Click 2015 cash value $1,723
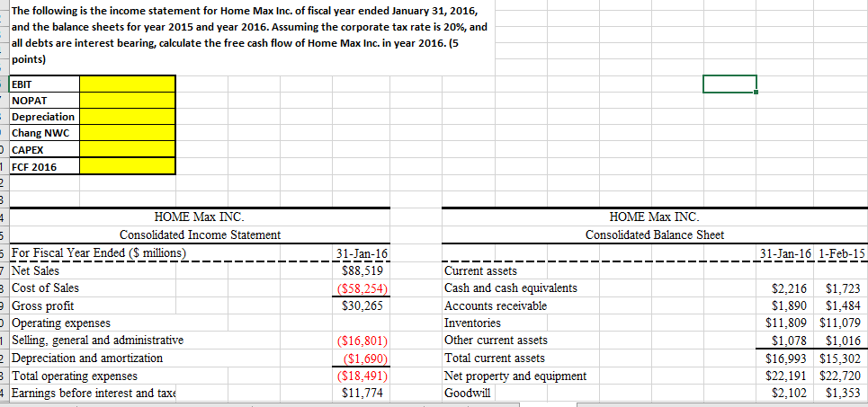The height and width of the screenshot is (407, 868). (x=843, y=288)
